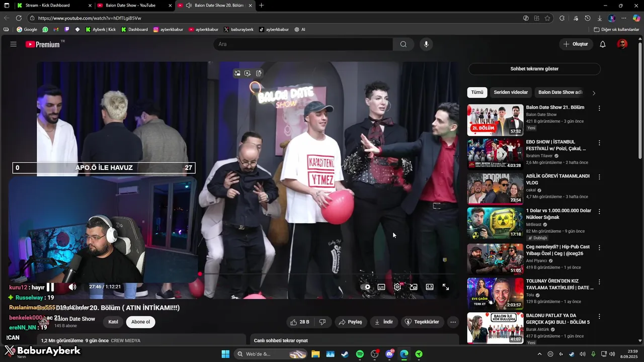Open the Ayberk | Kick bookmark
Screen dimensions: 644x362
pos(101,30)
